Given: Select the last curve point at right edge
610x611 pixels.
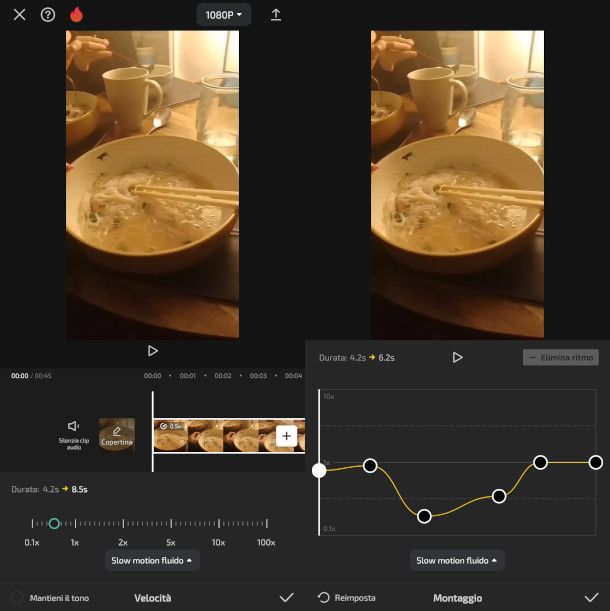Looking at the screenshot, I should click(x=596, y=463).
